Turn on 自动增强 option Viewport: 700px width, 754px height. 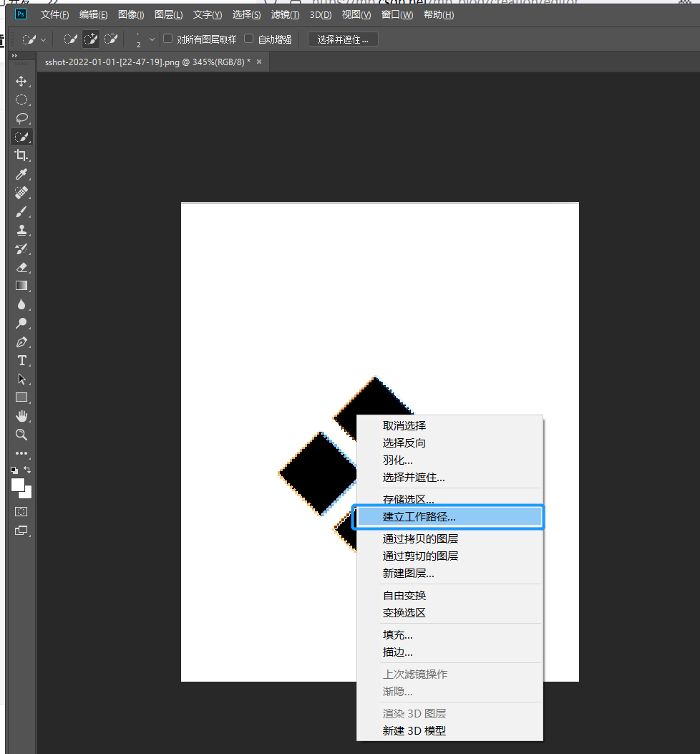tap(248, 39)
